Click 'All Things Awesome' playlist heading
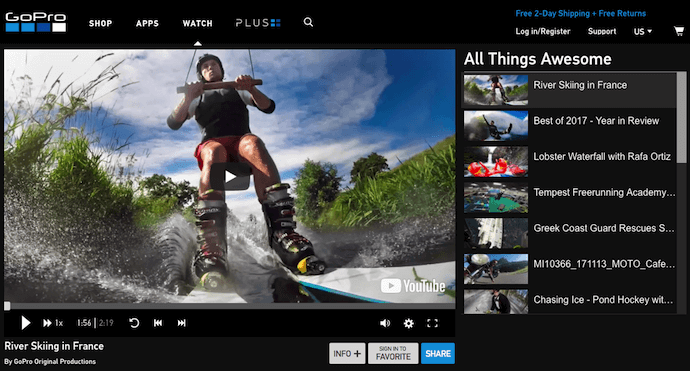 538,59
